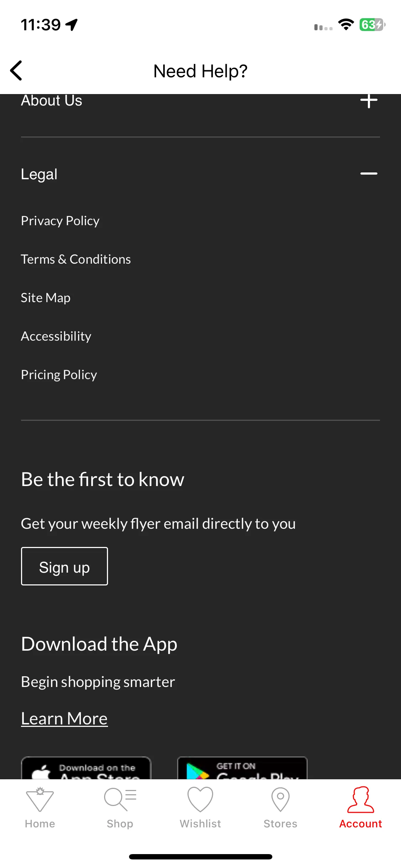
Task: Expand About Us with the plus icon
Action: [x=369, y=101]
